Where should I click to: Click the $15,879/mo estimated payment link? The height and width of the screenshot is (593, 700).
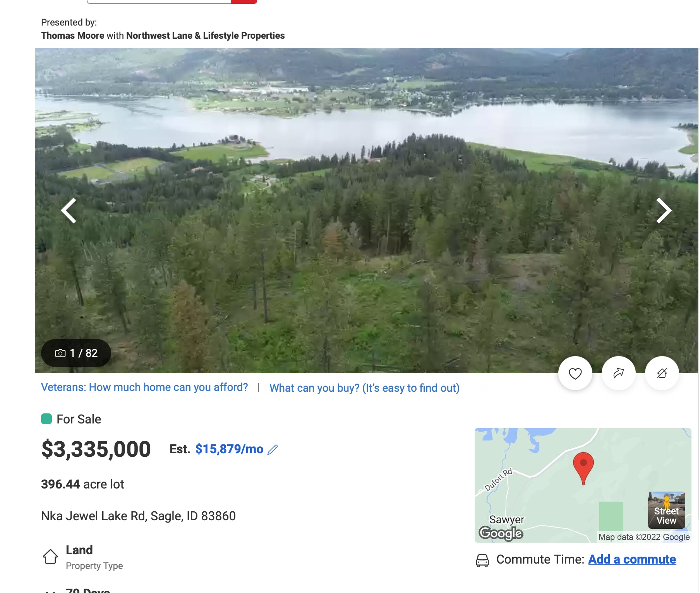pyautogui.click(x=229, y=449)
